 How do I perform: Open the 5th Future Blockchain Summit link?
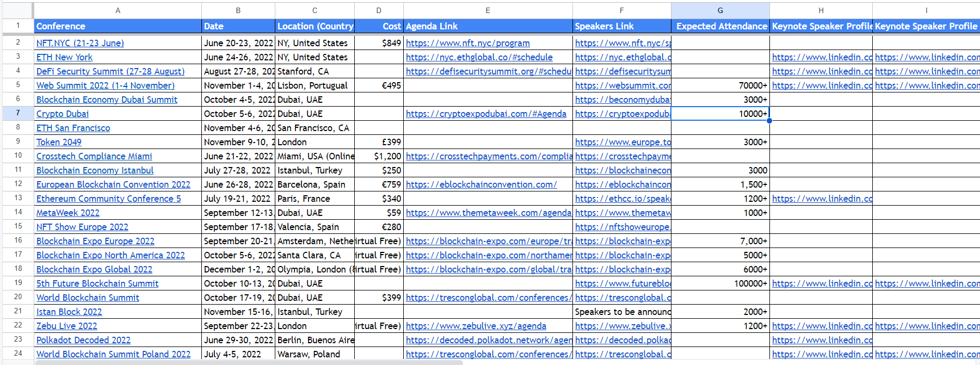click(97, 283)
